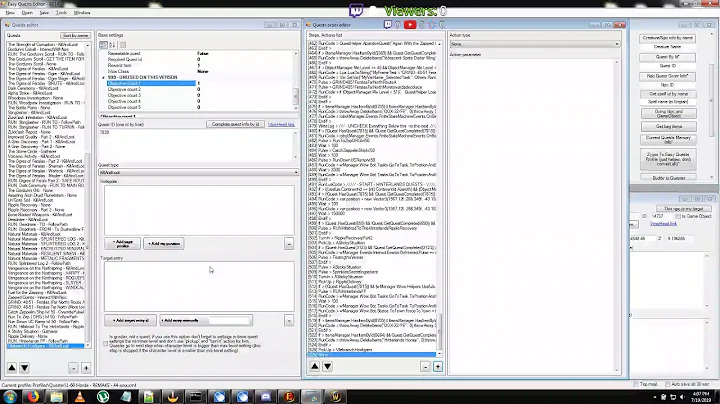This screenshot has width=720, height=404.
Task: Select 'A Sticky Situation - Gatherer' quest
Action: click(33, 331)
